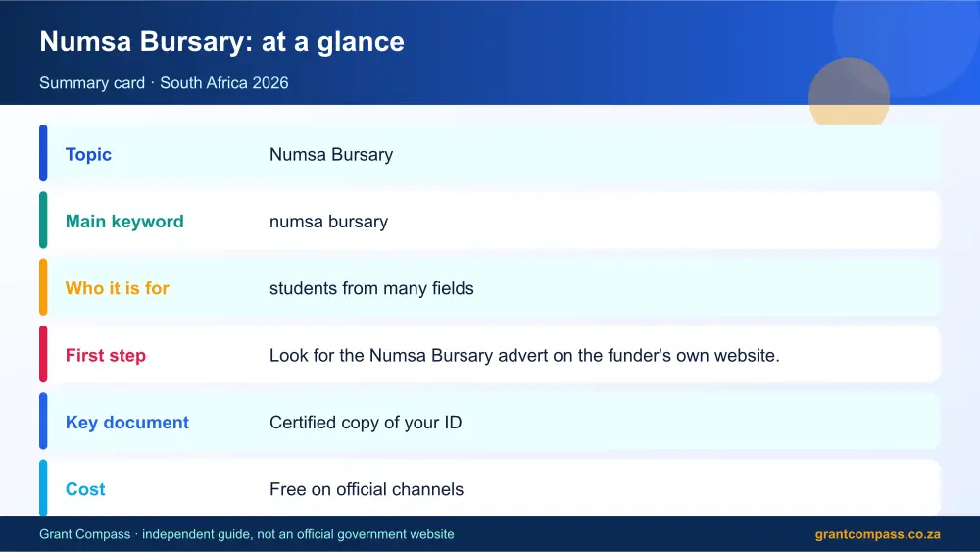980x552 pixels.
Task: Click 'Certified copy of your ID' text
Action: click(366, 422)
